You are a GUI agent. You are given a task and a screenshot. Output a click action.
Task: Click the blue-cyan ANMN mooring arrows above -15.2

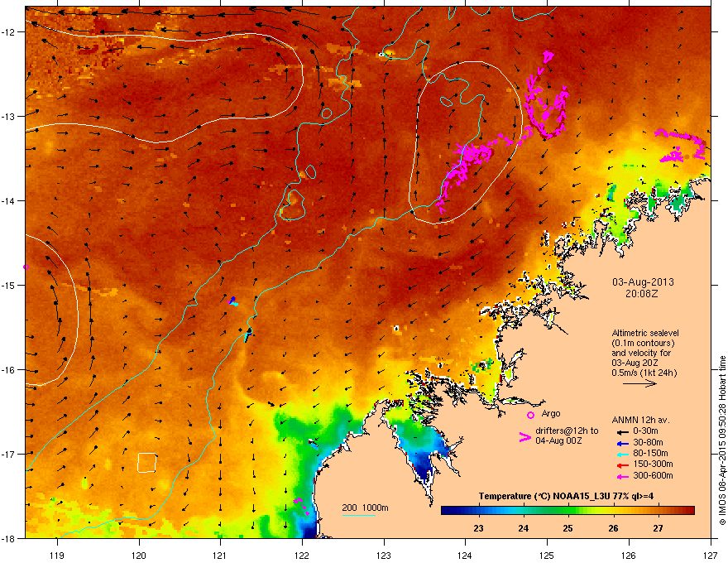(233, 301)
